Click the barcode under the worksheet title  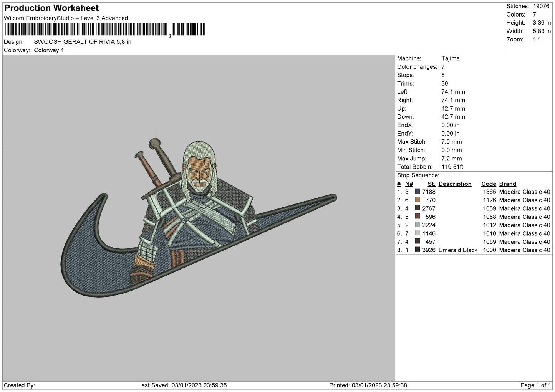104,30
